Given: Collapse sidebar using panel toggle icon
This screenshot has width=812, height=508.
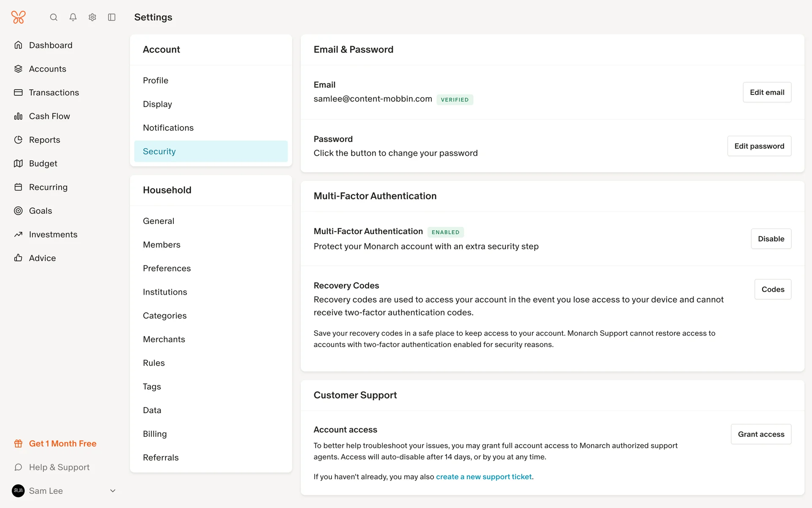Looking at the screenshot, I should (112, 17).
